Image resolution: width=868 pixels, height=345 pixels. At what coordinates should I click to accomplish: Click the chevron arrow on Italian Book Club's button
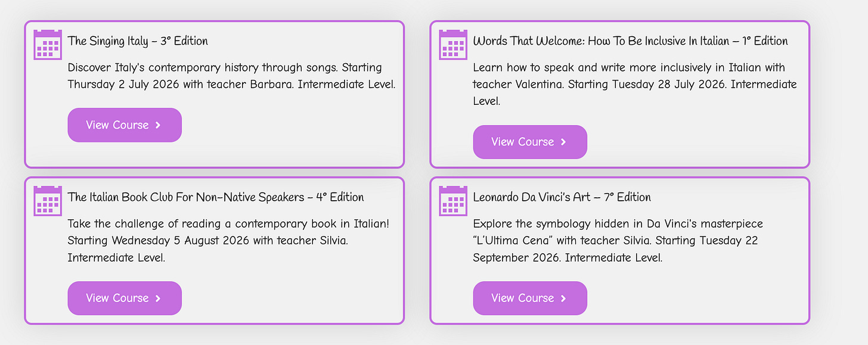158,299
